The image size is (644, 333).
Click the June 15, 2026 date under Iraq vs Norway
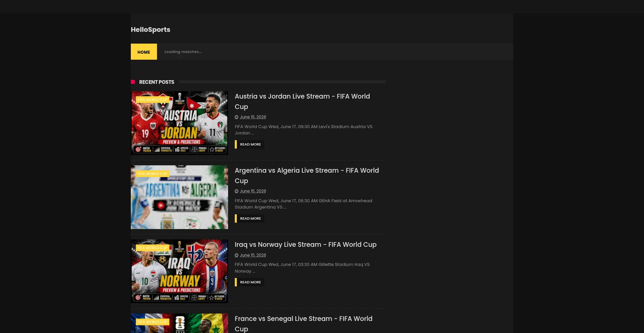253,255
